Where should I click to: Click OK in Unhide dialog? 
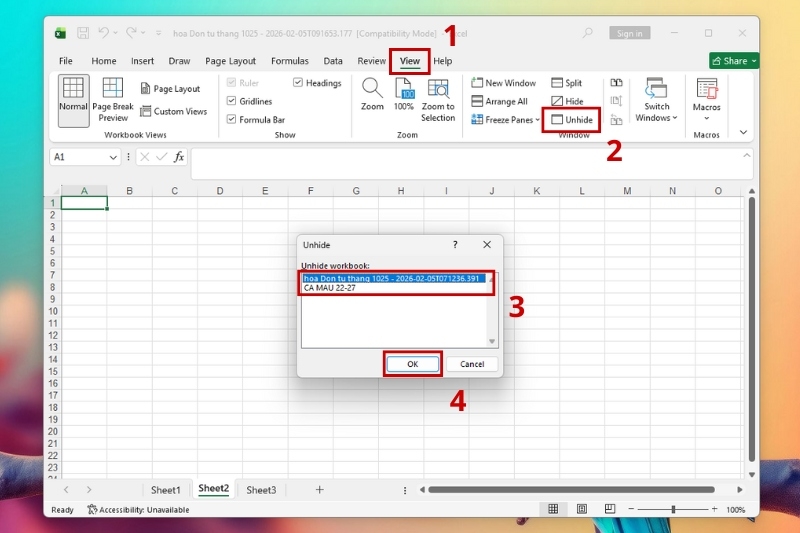coord(412,364)
